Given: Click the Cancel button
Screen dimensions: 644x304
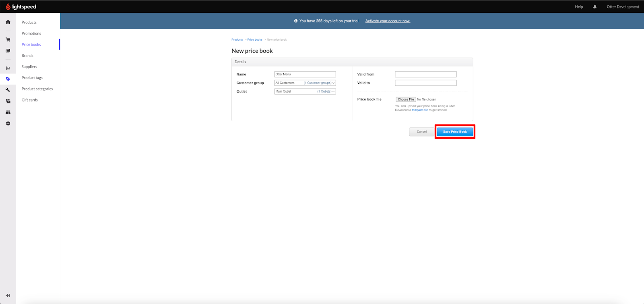Looking at the screenshot, I should 421,132.
